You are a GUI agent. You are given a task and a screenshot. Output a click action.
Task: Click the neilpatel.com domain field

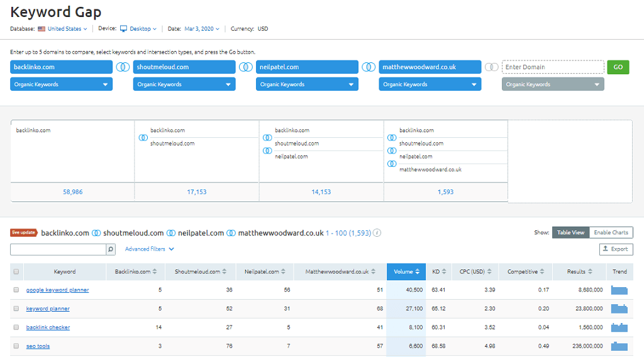(307, 67)
